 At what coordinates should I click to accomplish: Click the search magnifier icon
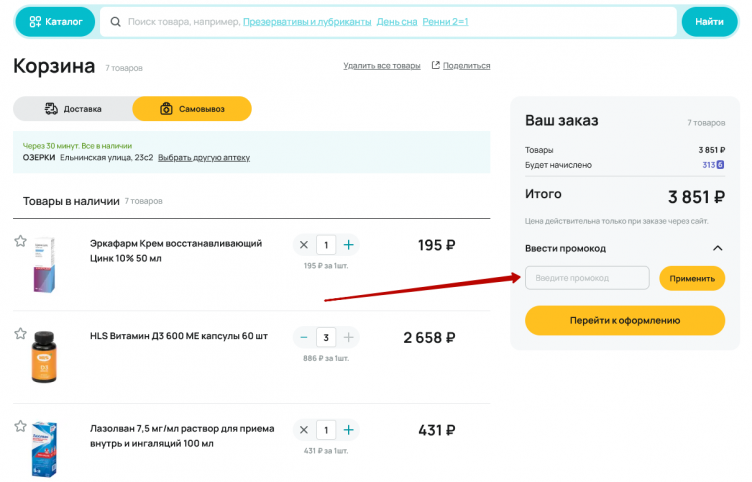(116, 21)
